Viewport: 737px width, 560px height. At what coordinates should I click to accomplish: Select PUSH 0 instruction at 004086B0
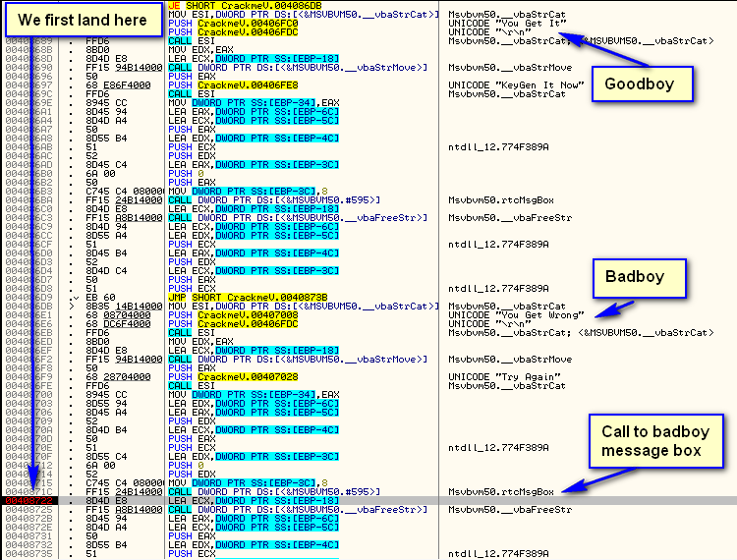point(186,174)
